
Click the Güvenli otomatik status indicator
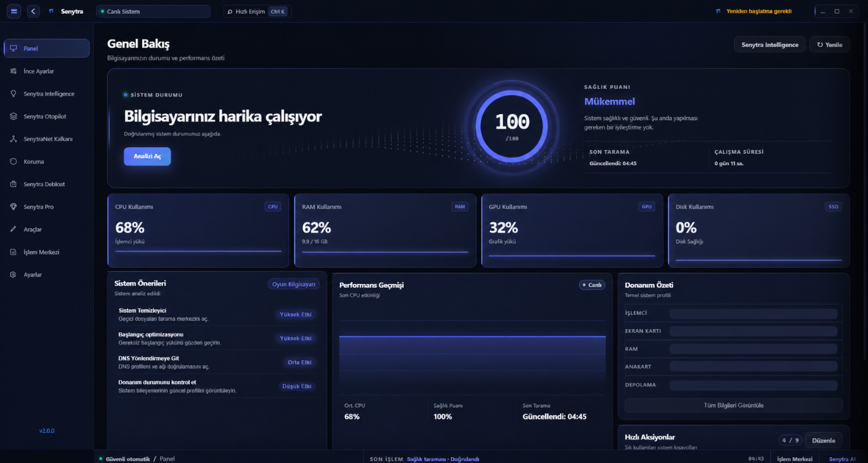(x=125, y=459)
